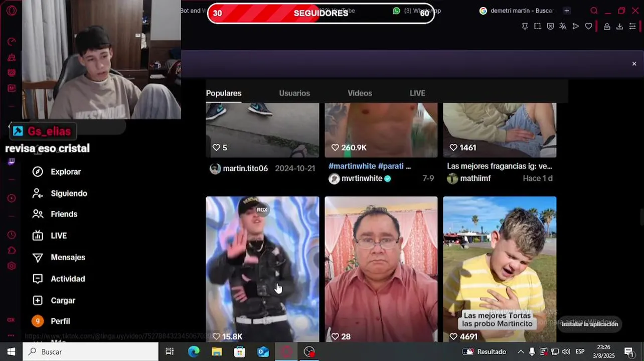Screen dimensions: 644x361
Task: Open Settings gear icon in sidebar
Action: coord(12,266)
